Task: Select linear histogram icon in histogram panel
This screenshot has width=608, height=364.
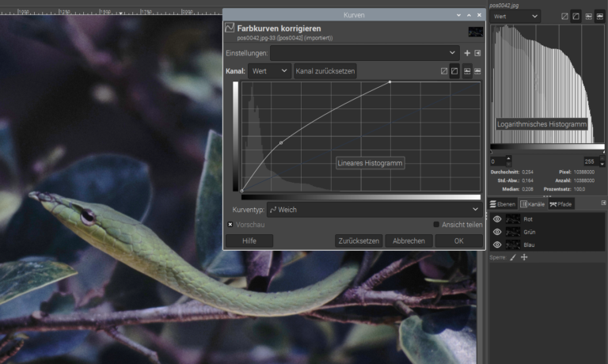Action: [x=564, y=17]
